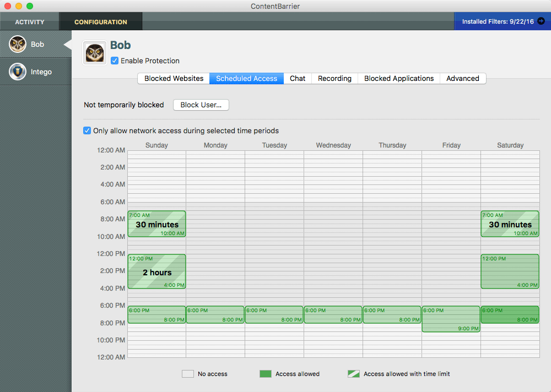Select Friday 6:00 PM to 9:00 PM block
Viewport: 551px width, 392px height.
451,319
